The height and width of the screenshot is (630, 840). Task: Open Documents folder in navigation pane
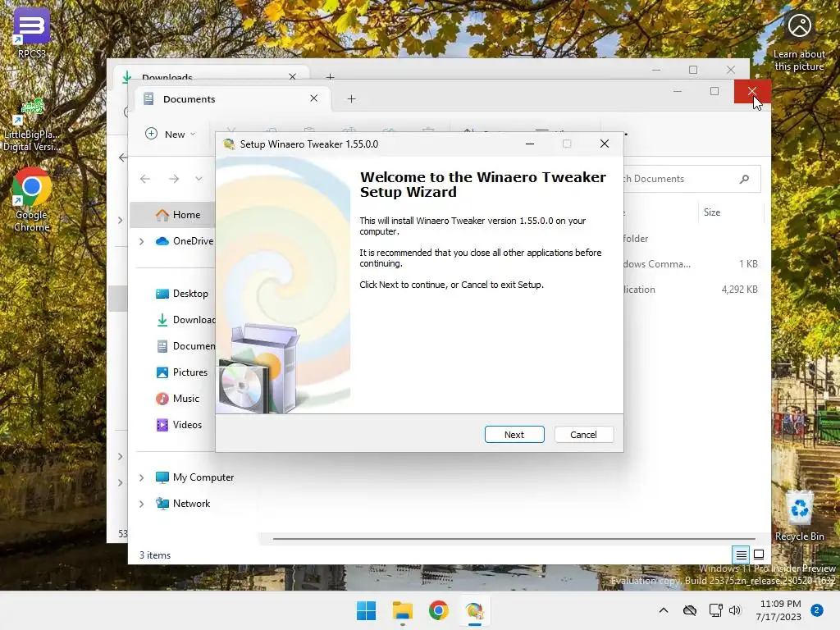(x=185, y=346)
